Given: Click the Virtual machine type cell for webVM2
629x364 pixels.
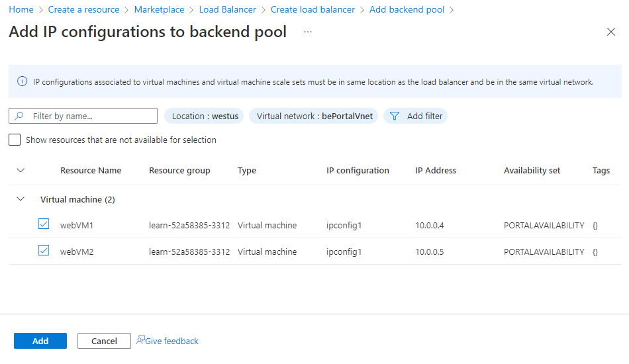Looking at the screenshot, I should pos(267,251).
